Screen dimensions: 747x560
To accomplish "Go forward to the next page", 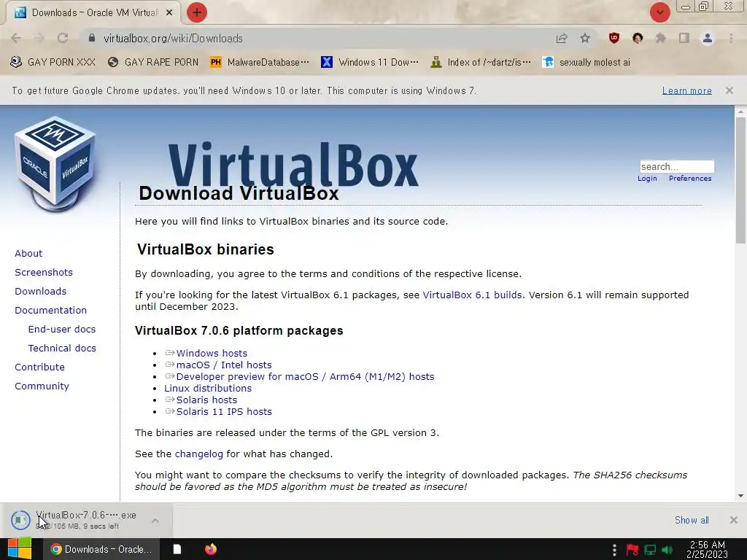I will point(39,38).
